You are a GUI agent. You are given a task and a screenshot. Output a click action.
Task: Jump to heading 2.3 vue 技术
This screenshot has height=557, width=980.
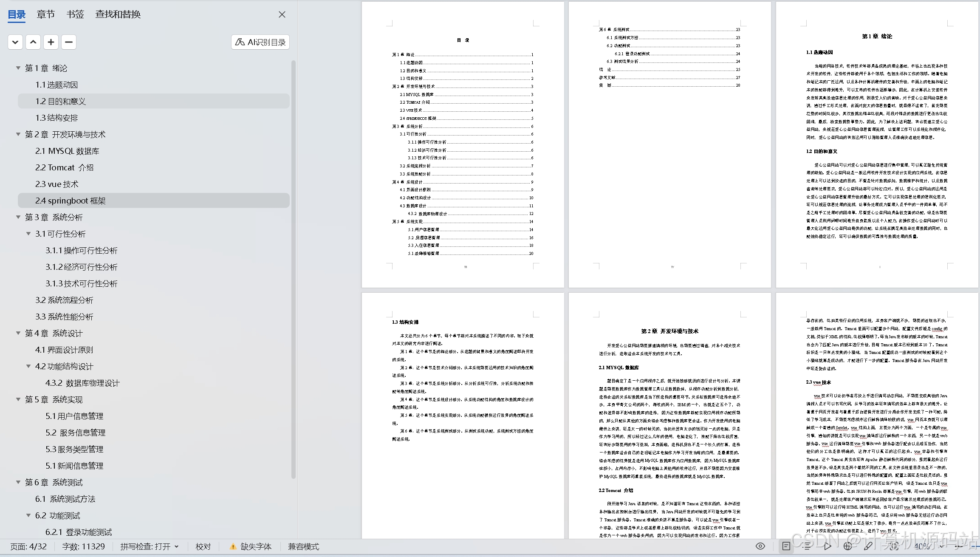[x=57, y=184]
